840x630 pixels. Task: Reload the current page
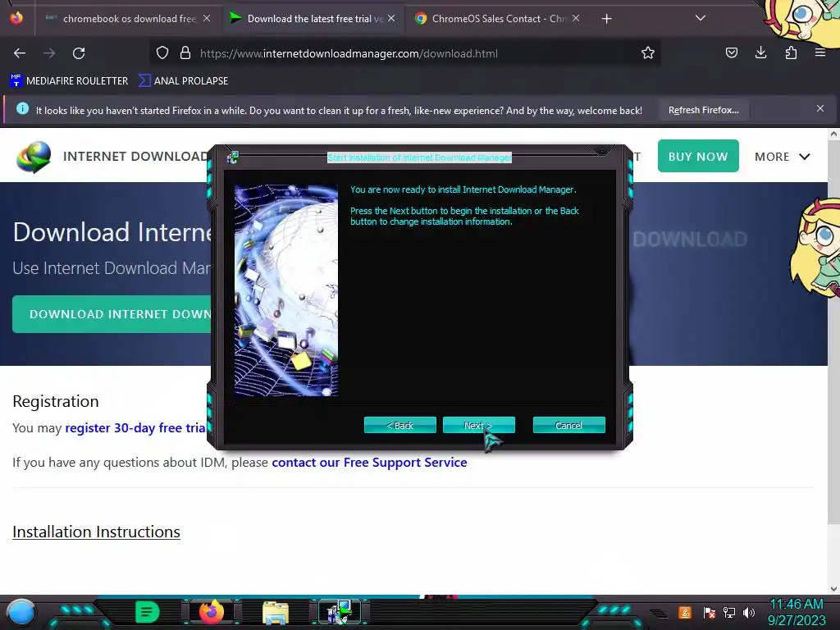click(79, 53)
